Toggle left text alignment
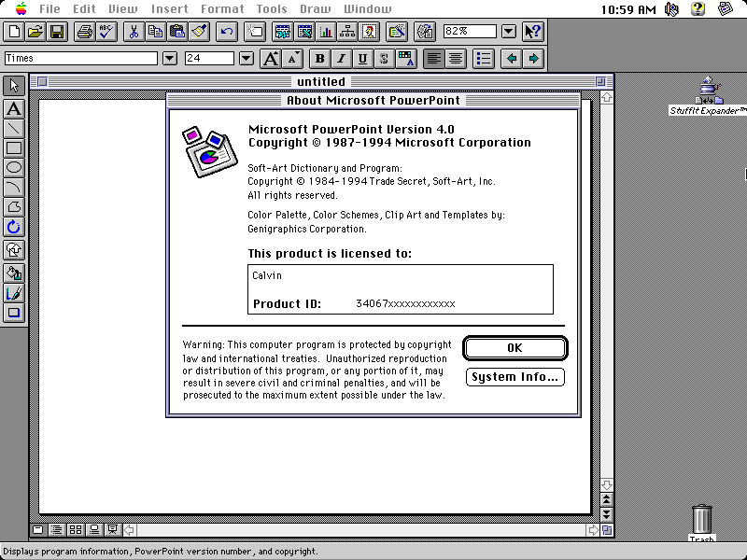Viewport: 747px width, 560px height. pos(433,59)
